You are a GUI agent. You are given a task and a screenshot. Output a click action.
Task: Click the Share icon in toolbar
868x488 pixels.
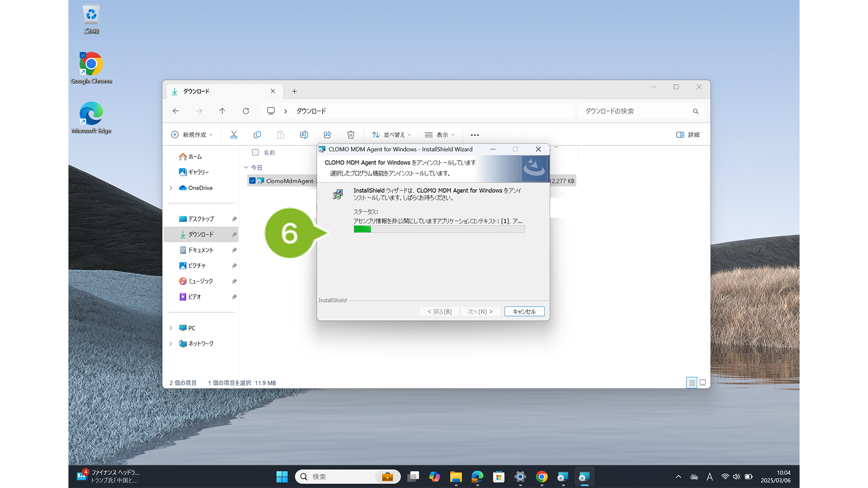tap(327, 135)
